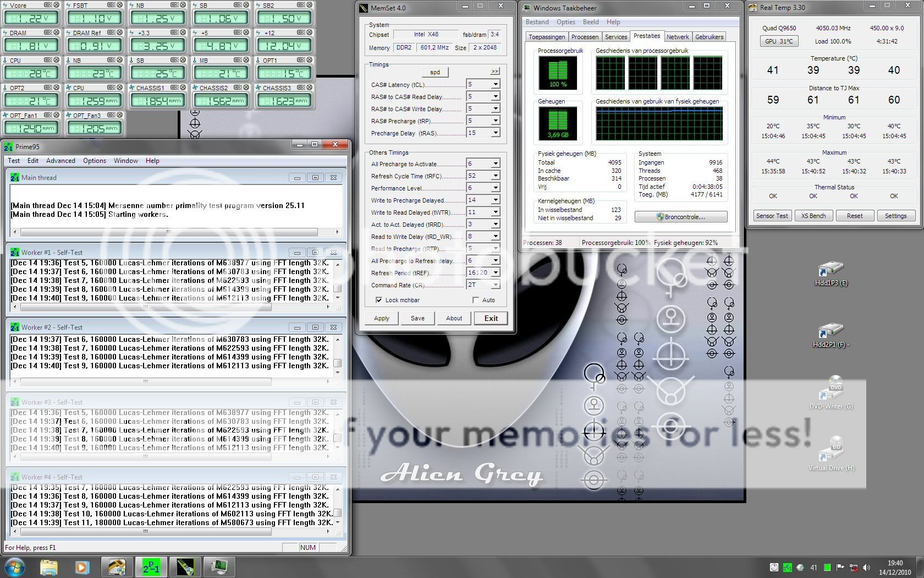
Task: Click the Reset button in Real Temp
Action: [x=855, y=216]
